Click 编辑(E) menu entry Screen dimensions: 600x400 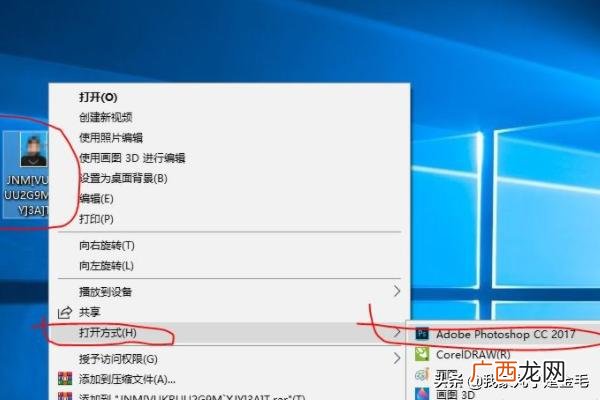coord(96,198)
